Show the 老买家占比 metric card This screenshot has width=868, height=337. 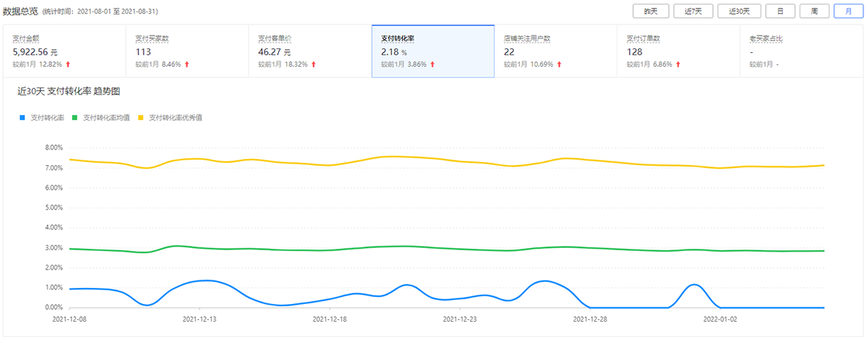click(x=802, y=51)
